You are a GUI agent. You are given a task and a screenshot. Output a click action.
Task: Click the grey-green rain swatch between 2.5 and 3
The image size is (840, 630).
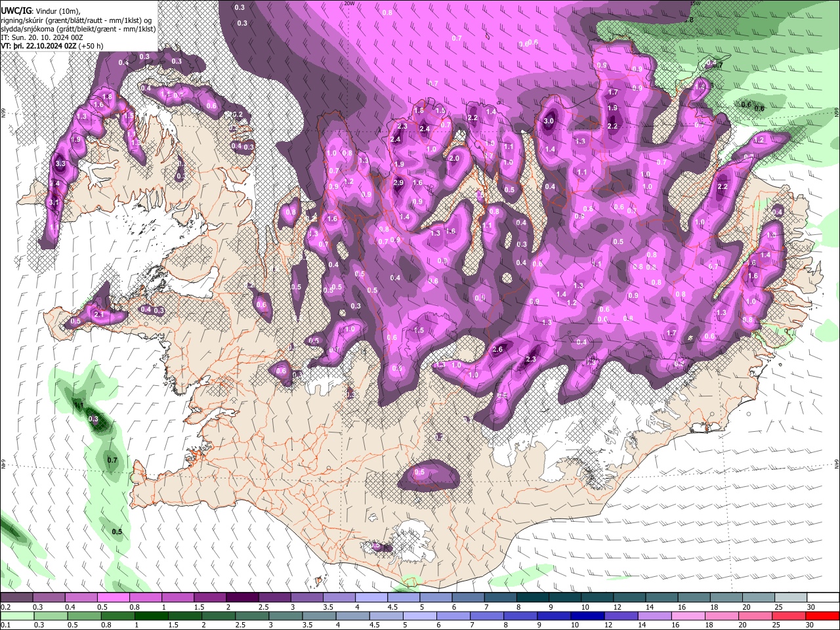tap(253, 616)
